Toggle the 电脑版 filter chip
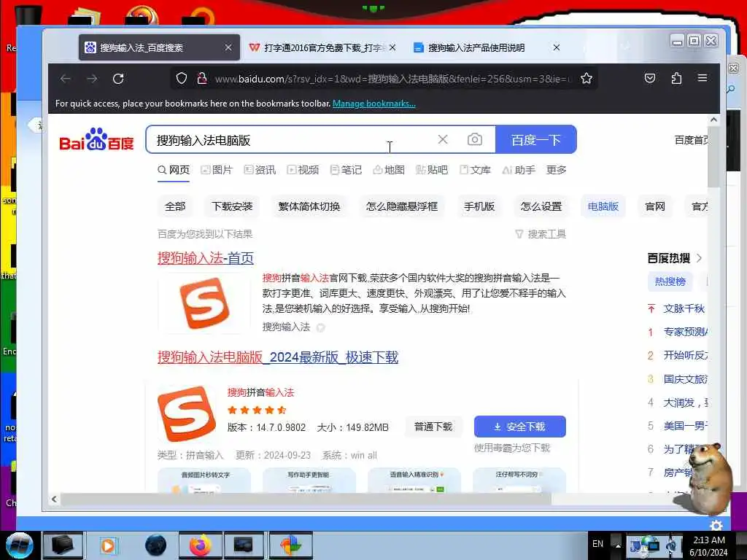 point(603,206)
